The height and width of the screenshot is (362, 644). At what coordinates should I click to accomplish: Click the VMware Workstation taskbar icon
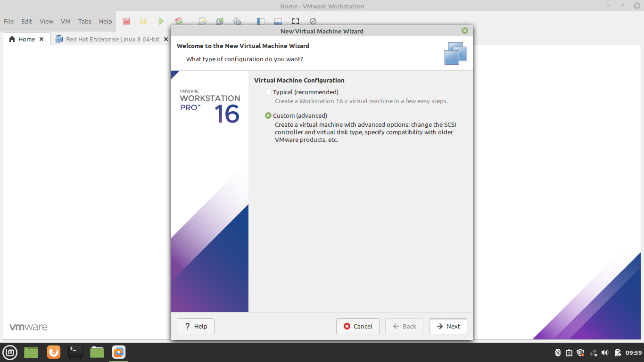pyautogui.click(x=119, y=352)
